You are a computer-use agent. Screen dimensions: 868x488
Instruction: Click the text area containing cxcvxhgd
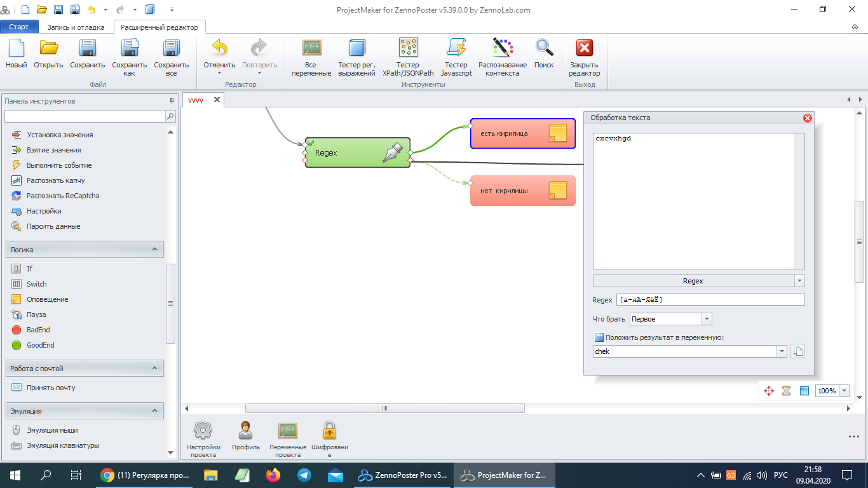698,201
